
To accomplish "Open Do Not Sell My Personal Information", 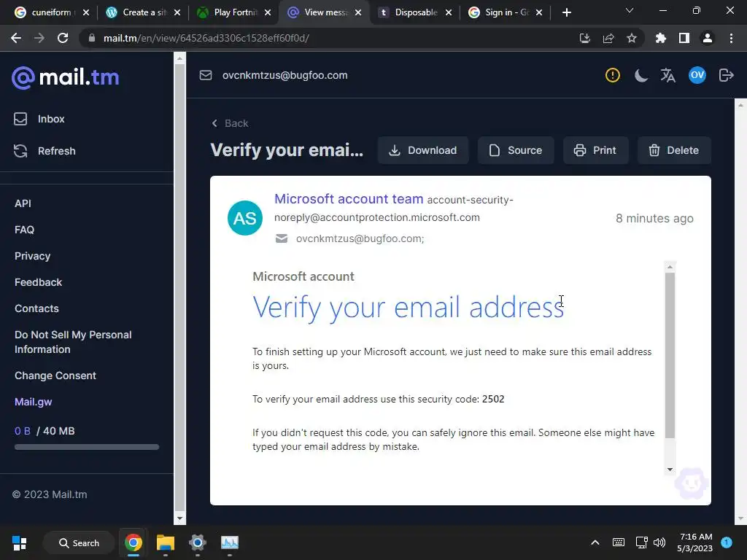I will [73, 342].
